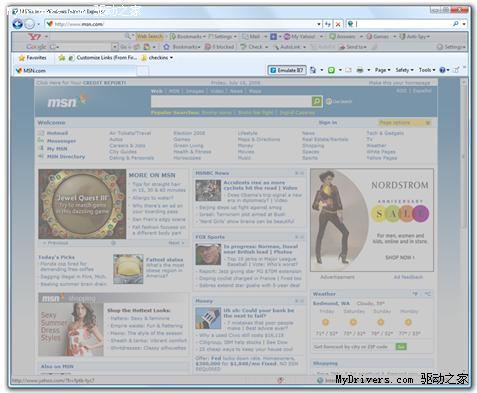477x393 pixels.
Task: Stop loading with the red X icon
Action: (x=338, y=24)
